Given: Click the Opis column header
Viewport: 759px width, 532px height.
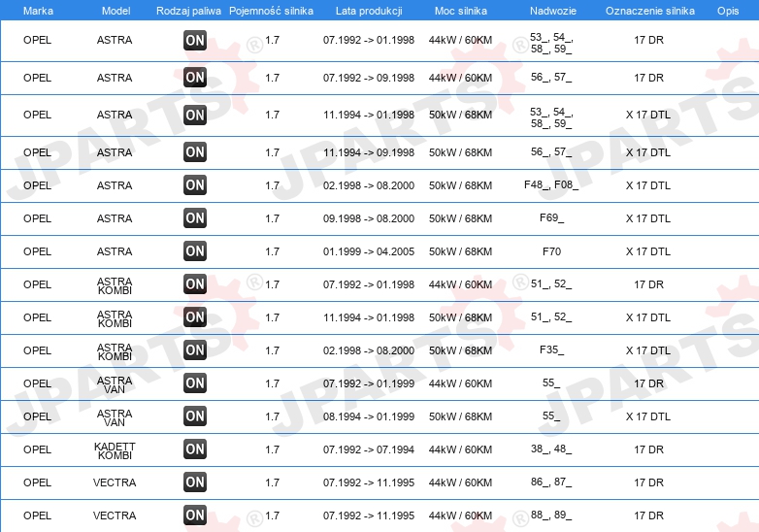Looking at the screenshot, I should (728, 11).
